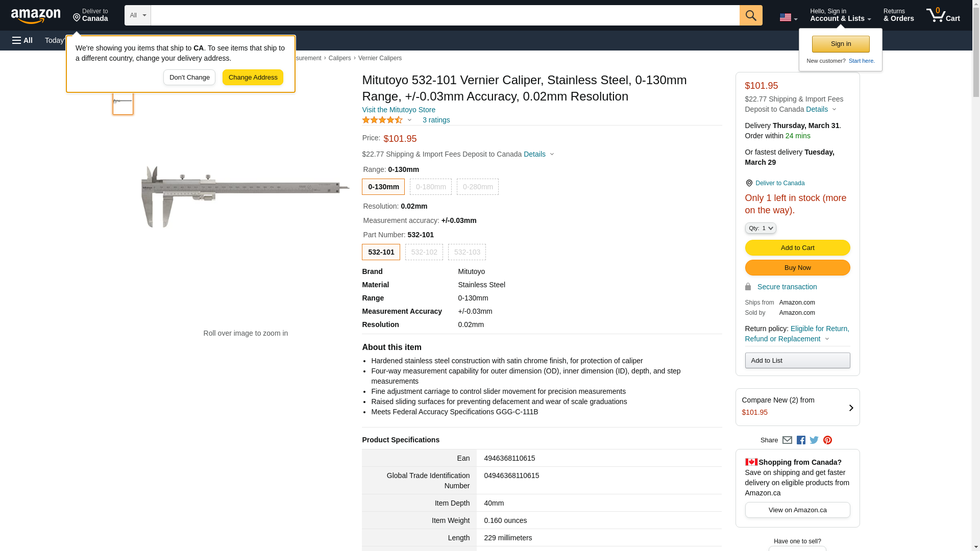
Task: Open the search category All dropdown
Action: click(x=137, y=15)
